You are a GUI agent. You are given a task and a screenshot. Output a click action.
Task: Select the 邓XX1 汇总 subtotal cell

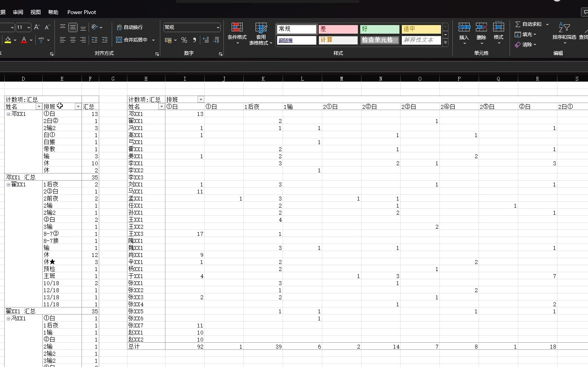coord(43,177)
